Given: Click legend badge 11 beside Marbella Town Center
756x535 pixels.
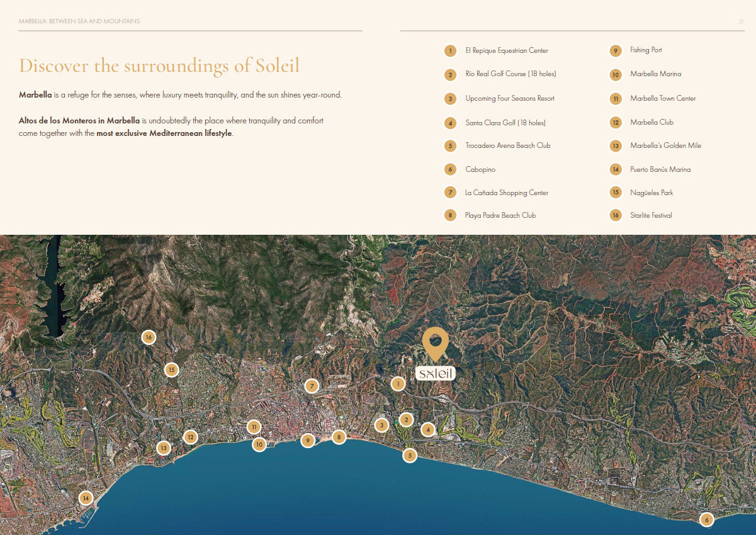Looking at the screenshot, I should point(616,99).
